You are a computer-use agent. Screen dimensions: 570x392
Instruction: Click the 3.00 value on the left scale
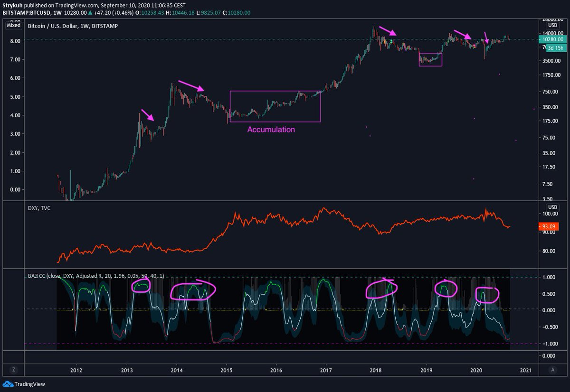point(15,134)
